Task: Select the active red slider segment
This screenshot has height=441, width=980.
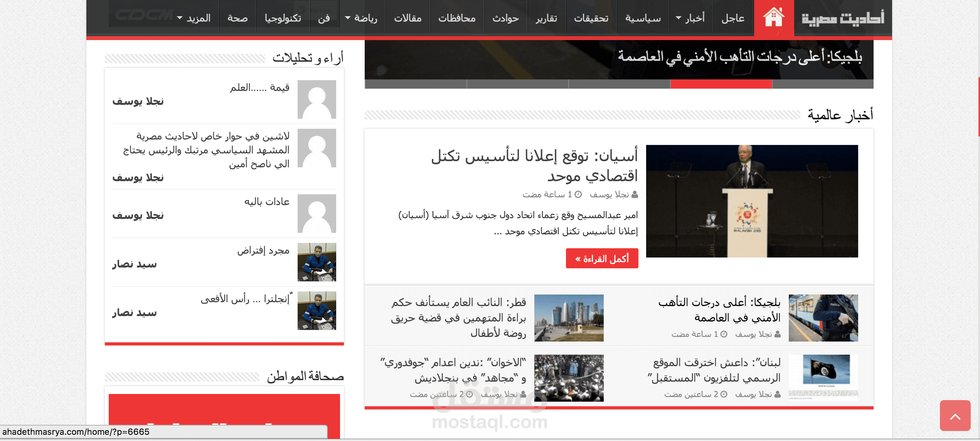Action: [721, 84]
